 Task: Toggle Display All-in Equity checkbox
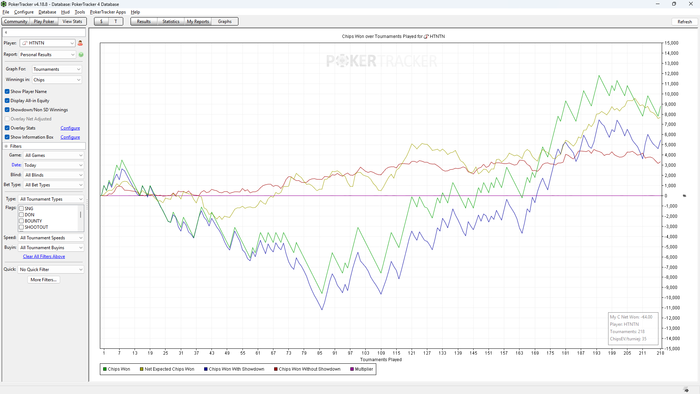point(7,101)
